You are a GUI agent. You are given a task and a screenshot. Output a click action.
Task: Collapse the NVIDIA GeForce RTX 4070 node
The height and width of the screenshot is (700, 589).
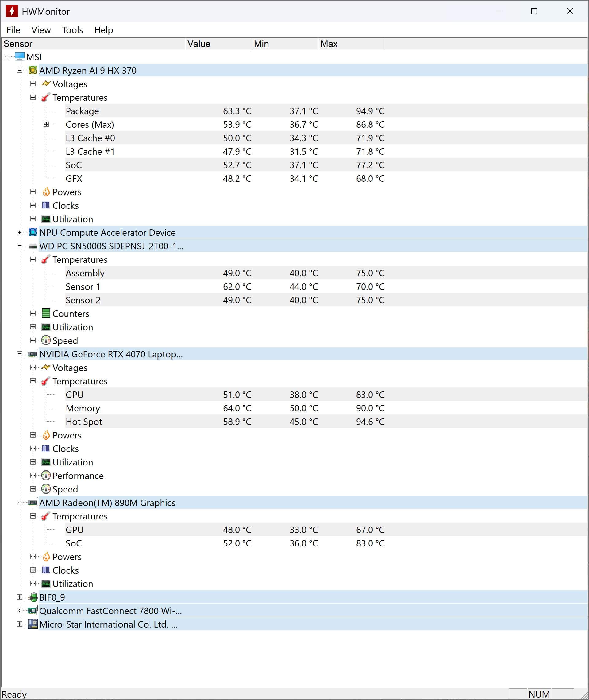[20, 354]
